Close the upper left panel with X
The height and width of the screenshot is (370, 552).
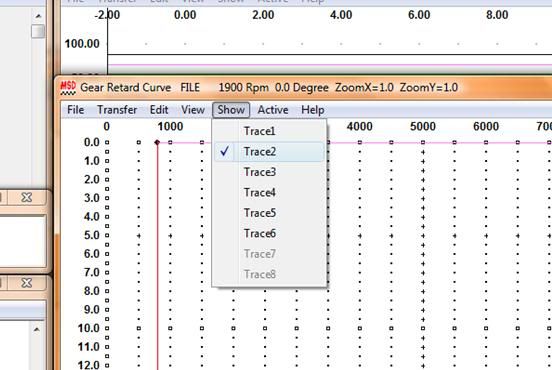tap(26, 197)
